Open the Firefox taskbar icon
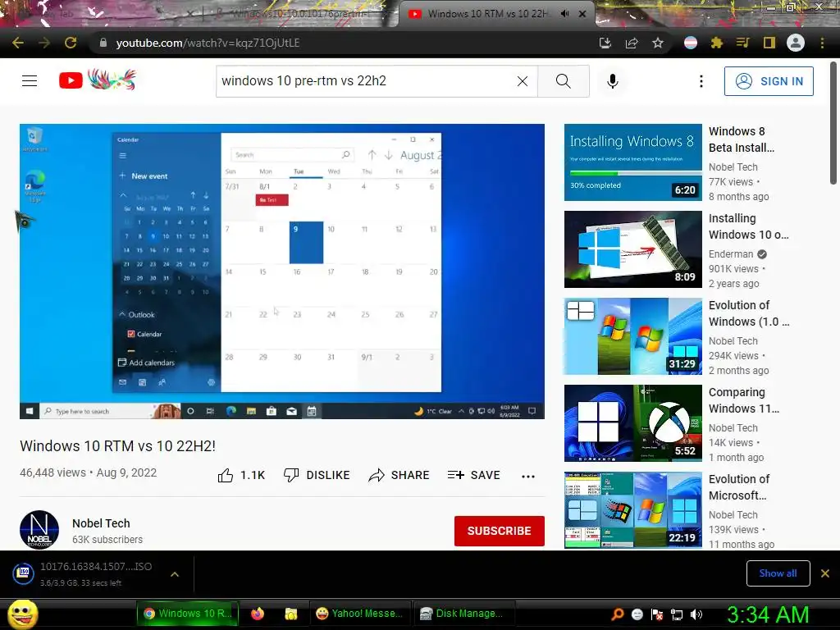This screenshot has width=840, height=630. (258, 614)
